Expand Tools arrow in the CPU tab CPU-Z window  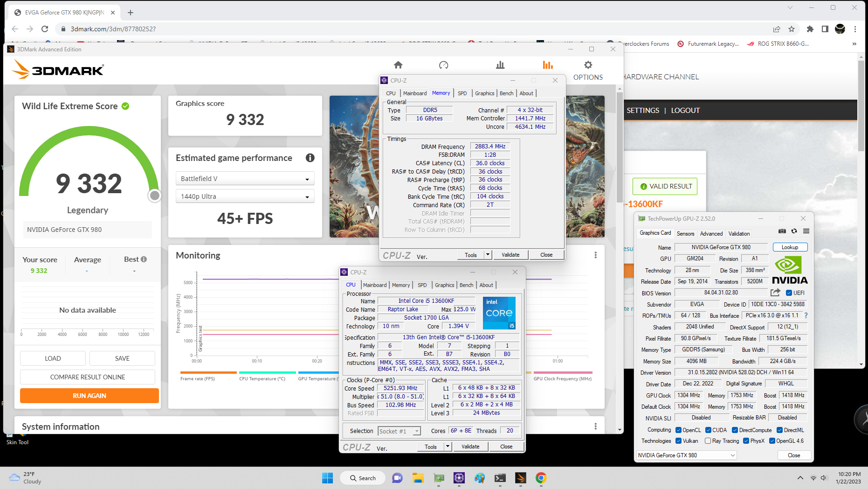(448, 447)
